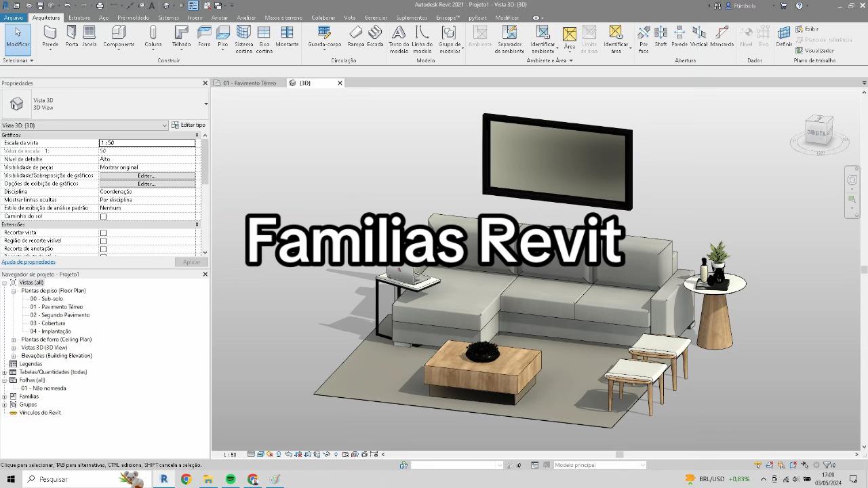Close the {3D} view tab

point(340,83)
